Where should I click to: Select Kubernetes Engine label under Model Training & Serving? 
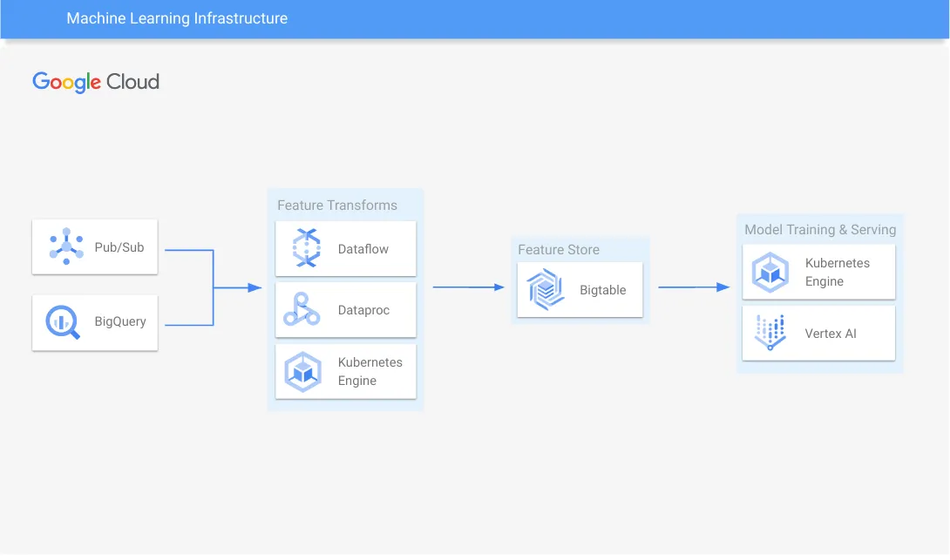coord(838,272)
